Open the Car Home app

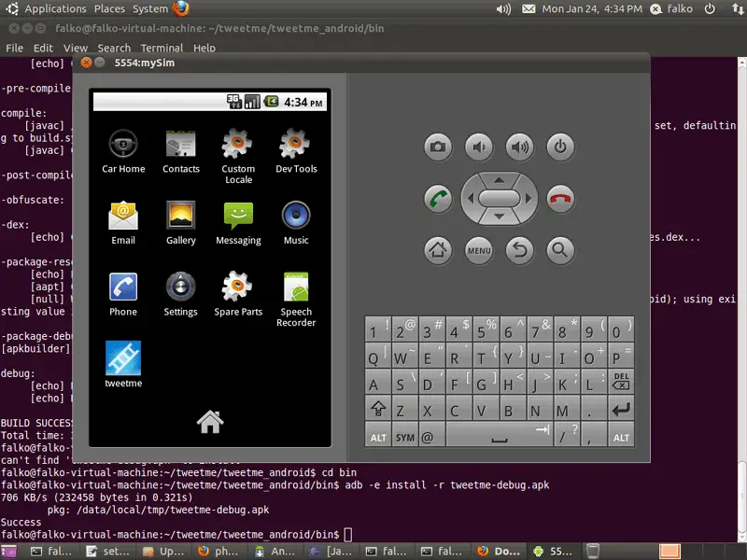click(123, 151)
